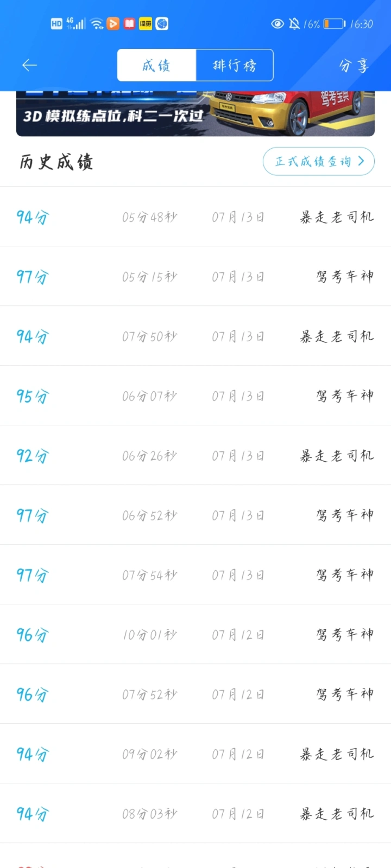391x868 pixels.
Task: Tap the back arrow icon
Action: coord(29,66)
